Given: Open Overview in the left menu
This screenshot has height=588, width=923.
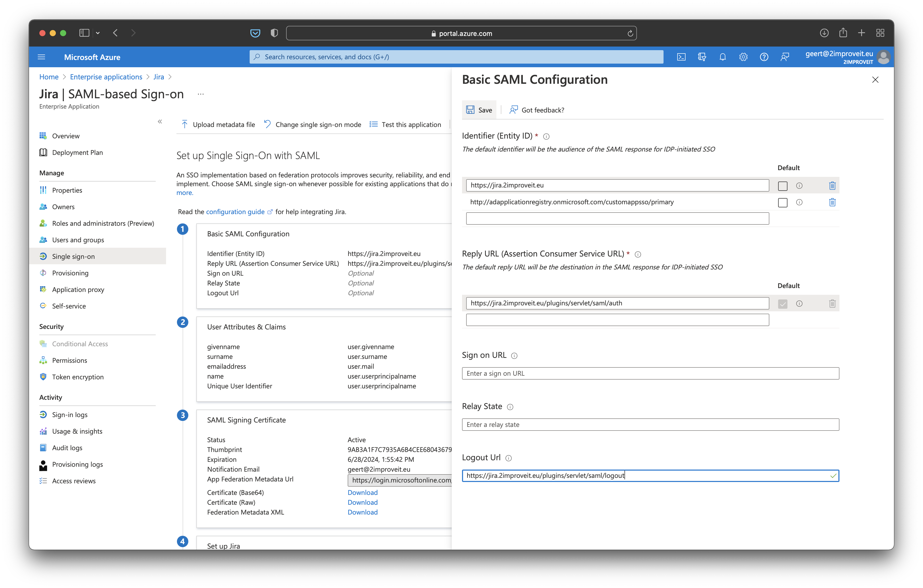Looking at the screenshot, I should (66, 136).
